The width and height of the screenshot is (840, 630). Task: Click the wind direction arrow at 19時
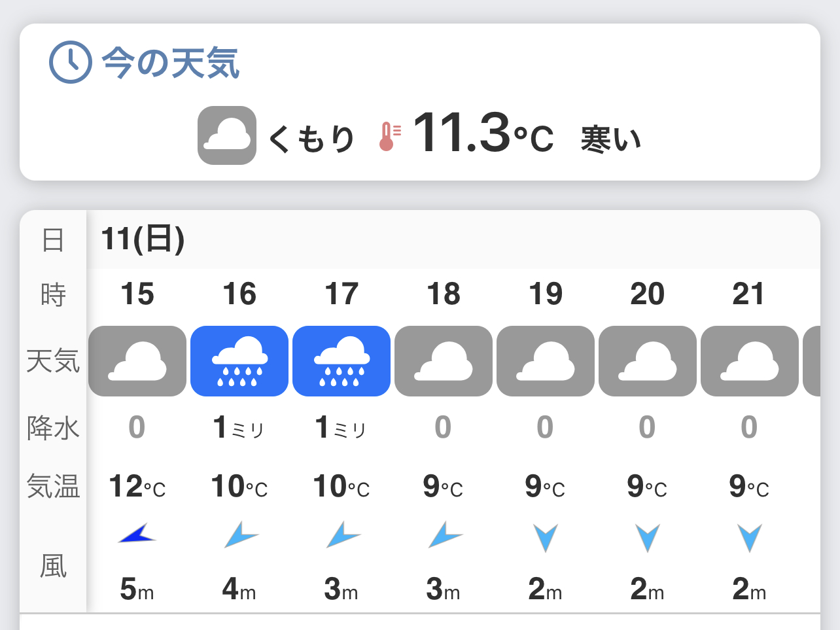point(546,537)
